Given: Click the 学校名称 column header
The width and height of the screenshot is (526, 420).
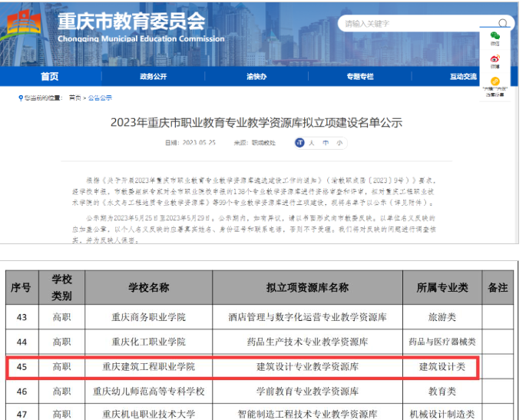Looking at the screenshot, I should tap(149, 287).
